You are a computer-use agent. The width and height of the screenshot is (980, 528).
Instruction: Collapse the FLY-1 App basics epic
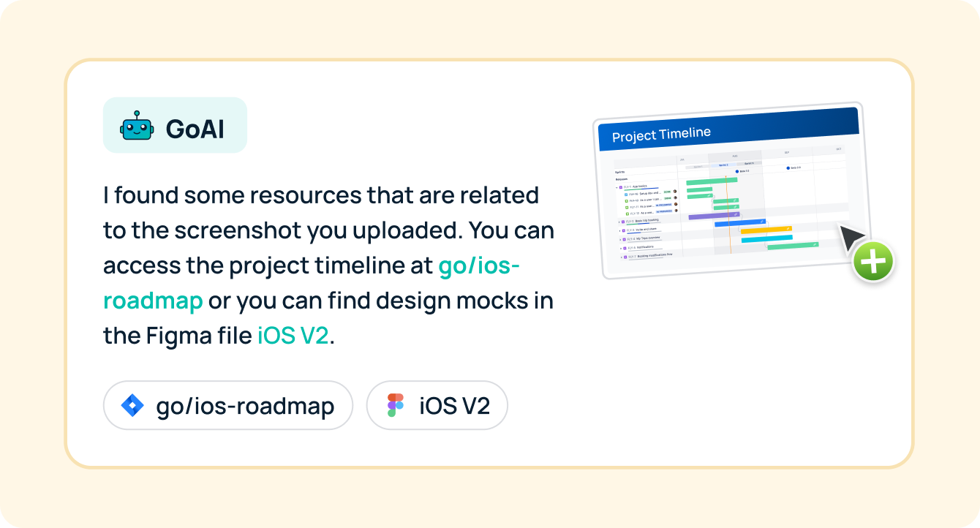pyautogui.click(x=617, y=187)
